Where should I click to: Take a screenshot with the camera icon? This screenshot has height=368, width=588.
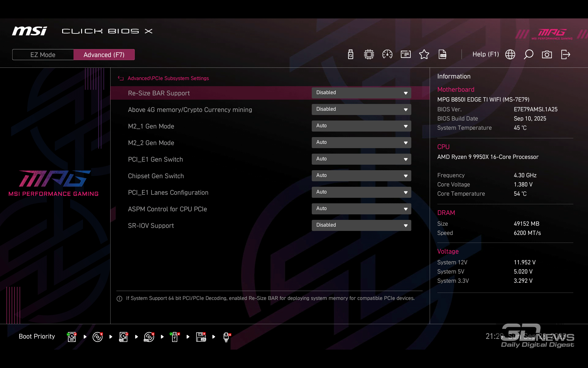[x=547, y=55]
